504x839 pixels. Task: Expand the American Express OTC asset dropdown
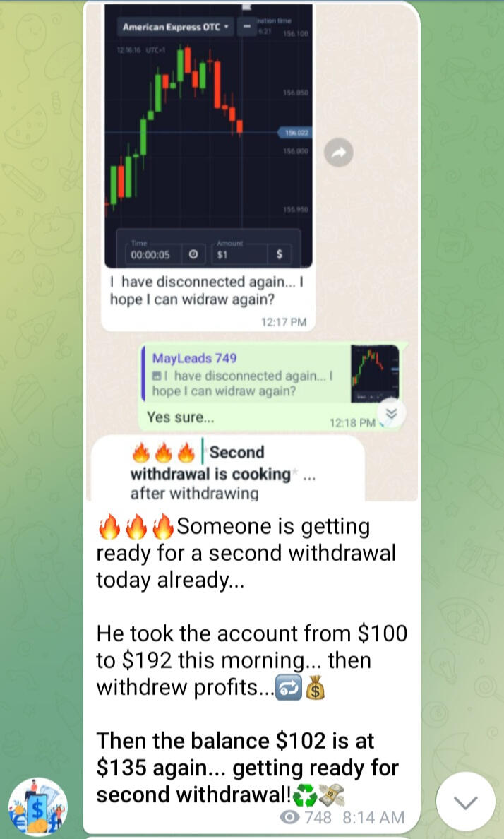point(175,27)
